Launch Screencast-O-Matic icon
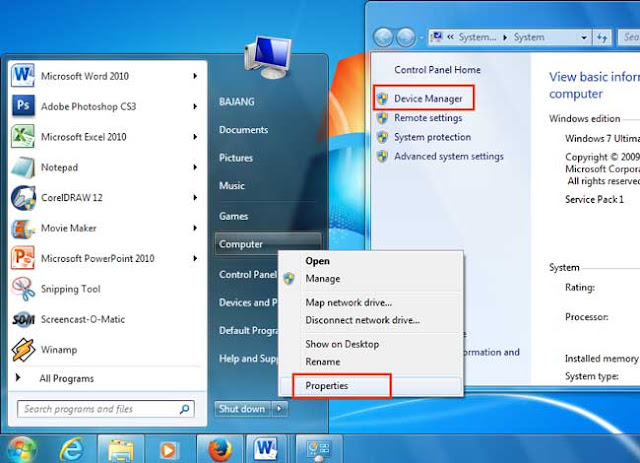 23,319
